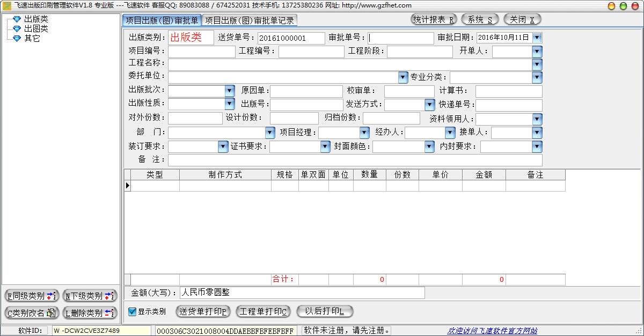Open the 审批日期 date dropdown
Image resolution: width=644 pixels, height=336 pixels.
click(537, 38)
